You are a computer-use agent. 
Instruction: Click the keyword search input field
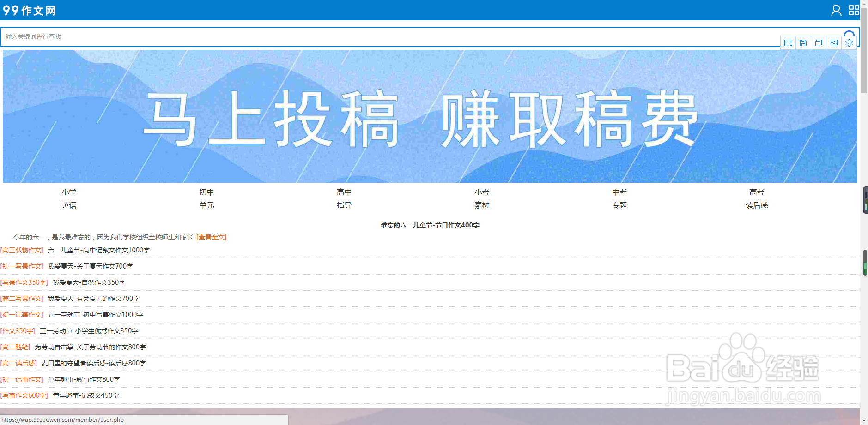[185, 36]
